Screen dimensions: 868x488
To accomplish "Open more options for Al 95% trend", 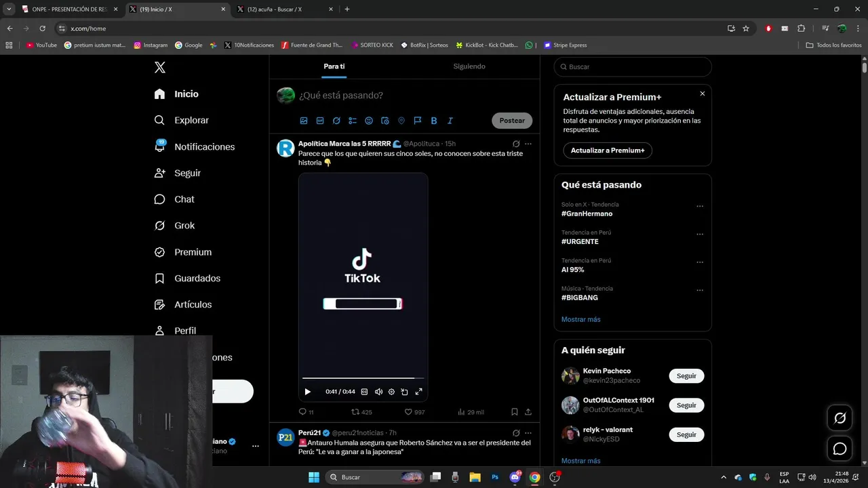I will point(700,262).
